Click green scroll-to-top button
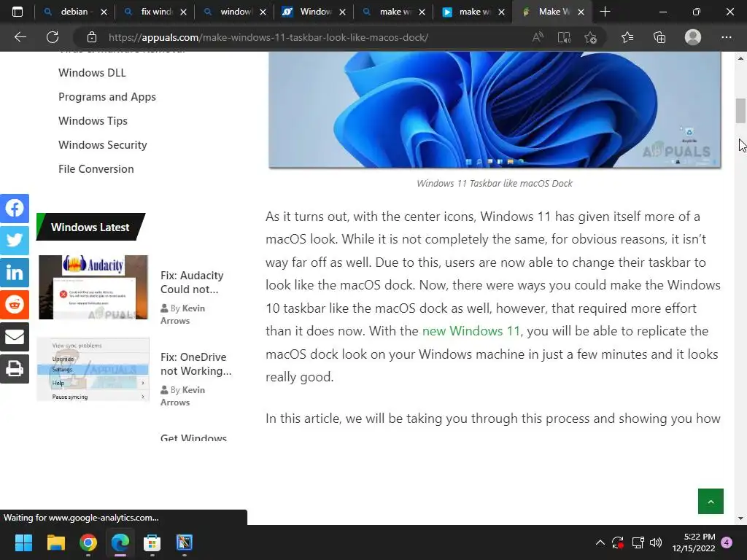 711,502
